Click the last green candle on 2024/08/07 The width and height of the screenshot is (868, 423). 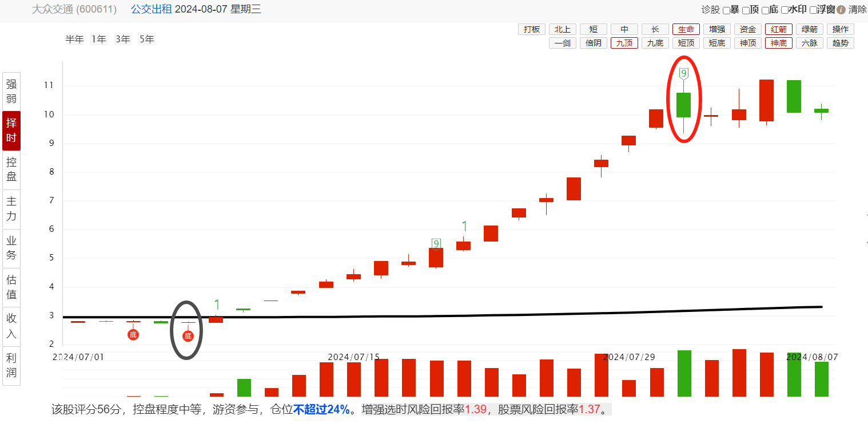pos(821,110)
